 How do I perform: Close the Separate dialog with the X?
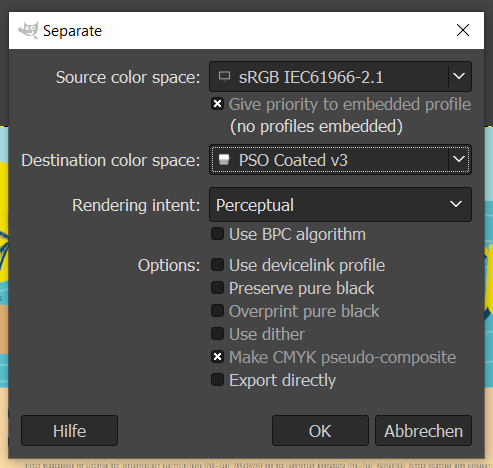(x=463, y=30)
